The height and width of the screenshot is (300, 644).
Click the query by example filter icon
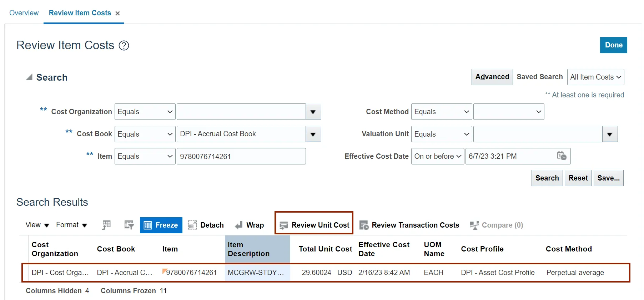click(129, 225)
